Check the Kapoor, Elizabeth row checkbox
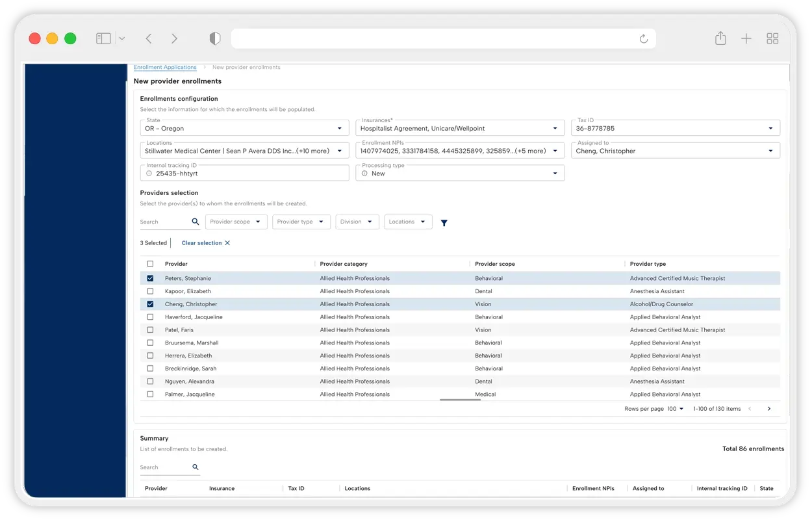Image resolution: width=812 pixels, height=520 pixels. [x=150, y=291]
